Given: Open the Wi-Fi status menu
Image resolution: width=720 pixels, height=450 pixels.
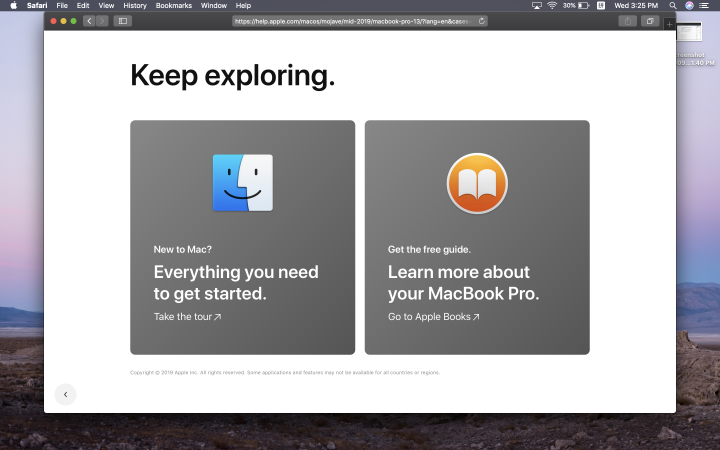Looking at the screenshot, I should point(552,6).
